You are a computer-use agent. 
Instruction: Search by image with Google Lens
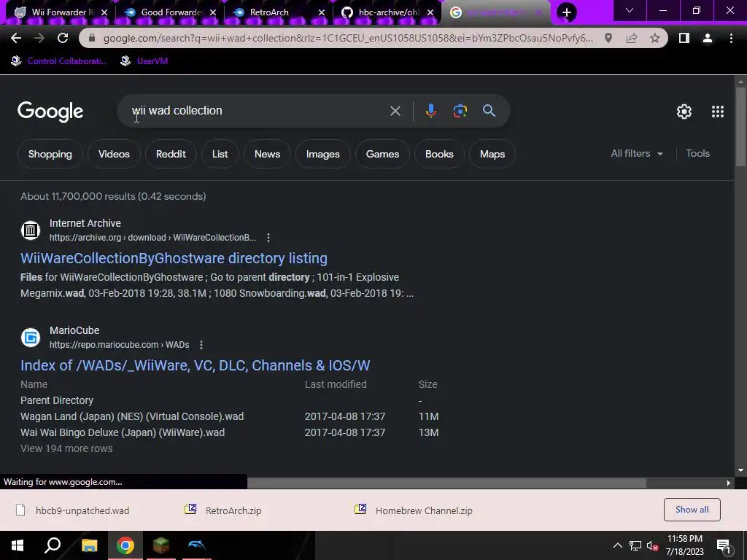click(460, 111)
